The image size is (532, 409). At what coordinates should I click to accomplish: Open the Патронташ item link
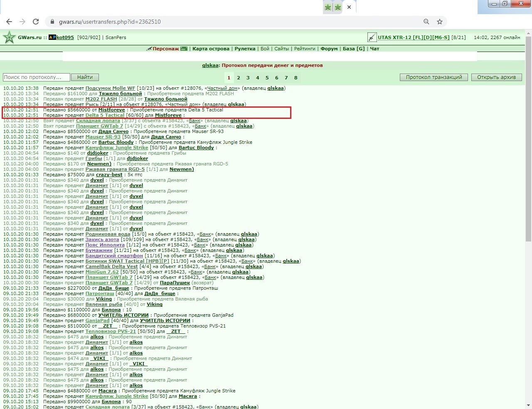(100, 293)
